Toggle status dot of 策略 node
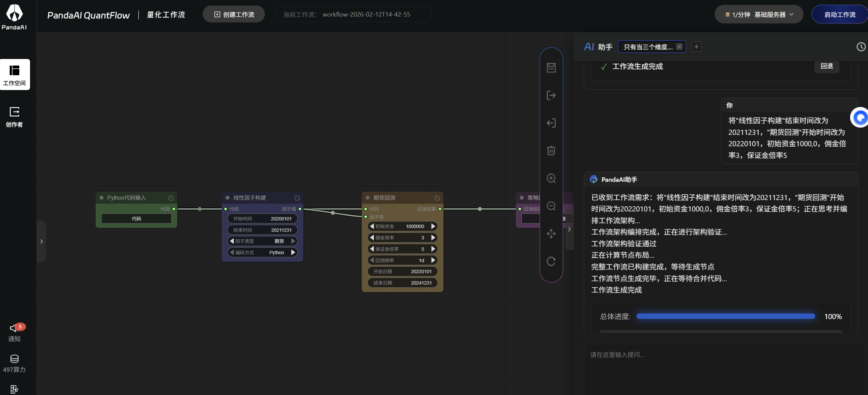The width and height of the screenshot is (868, 395). pyautogui.click(x=522, y=198)
